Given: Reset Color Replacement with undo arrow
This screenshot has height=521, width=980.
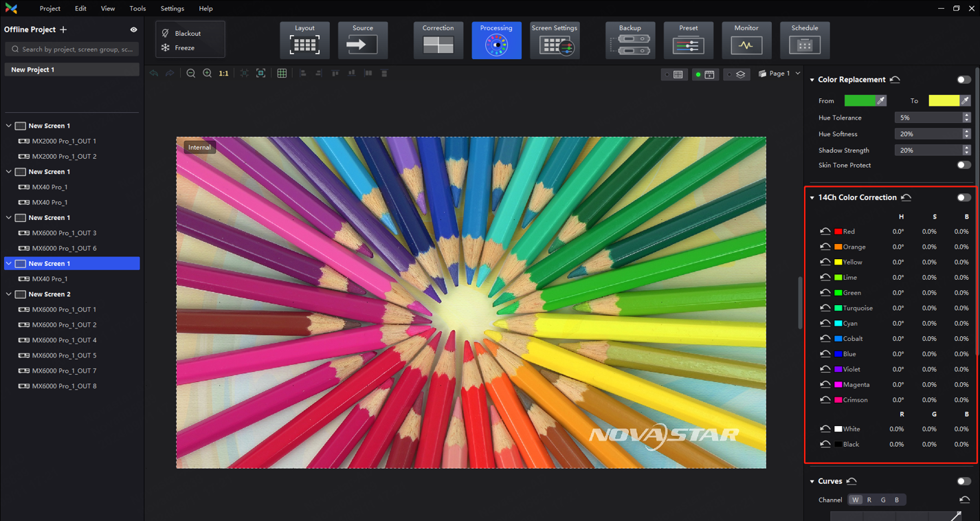Looking at the screenshot, I should click(895, 80).
